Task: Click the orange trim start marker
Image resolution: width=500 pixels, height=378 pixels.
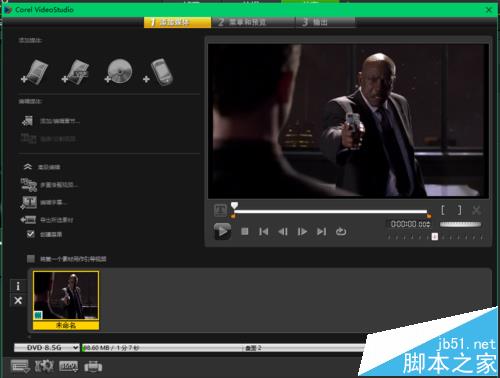Action: pyautogui.click(x=233, y=216)
